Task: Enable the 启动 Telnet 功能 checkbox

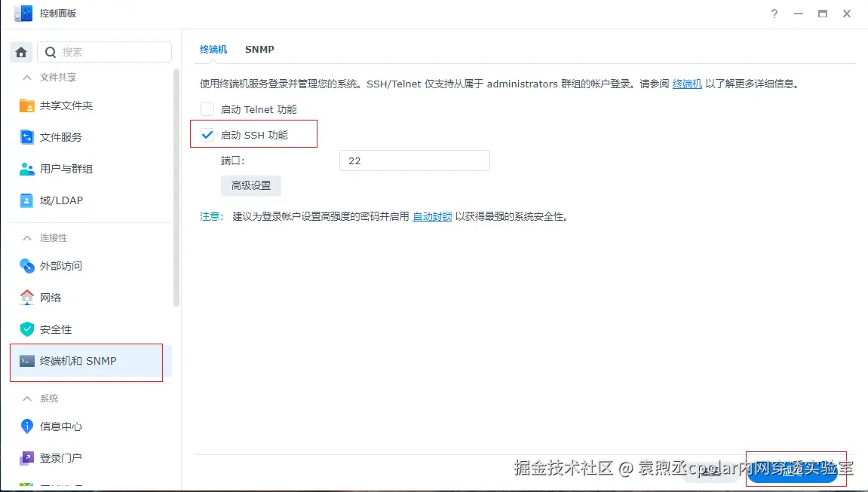Action: (x=207, y=107)
